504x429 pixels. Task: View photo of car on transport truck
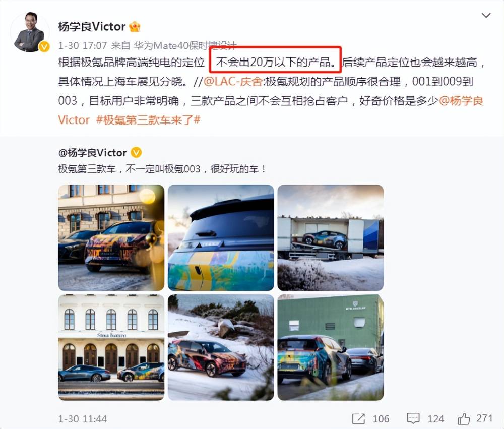coord(331,237)
